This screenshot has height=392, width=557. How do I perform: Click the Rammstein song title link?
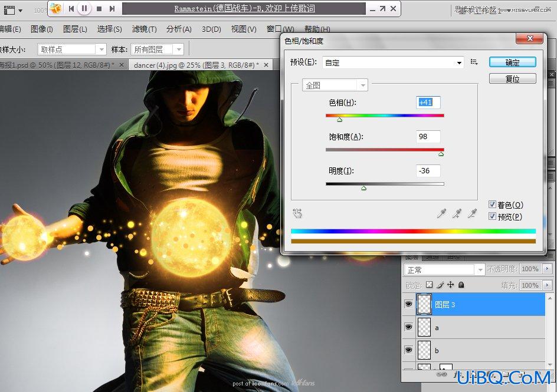point(244,8)
